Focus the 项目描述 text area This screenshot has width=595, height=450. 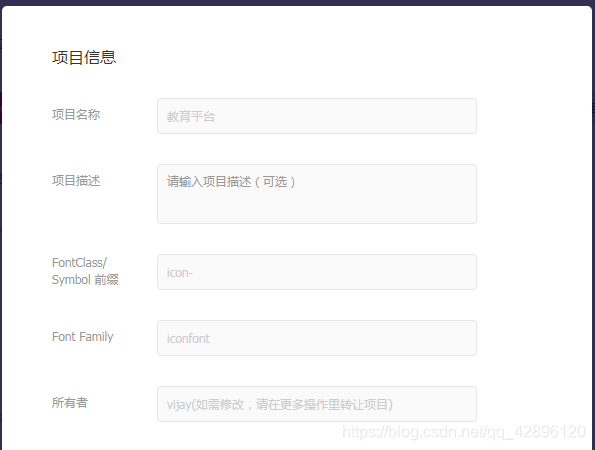point(317,194)
